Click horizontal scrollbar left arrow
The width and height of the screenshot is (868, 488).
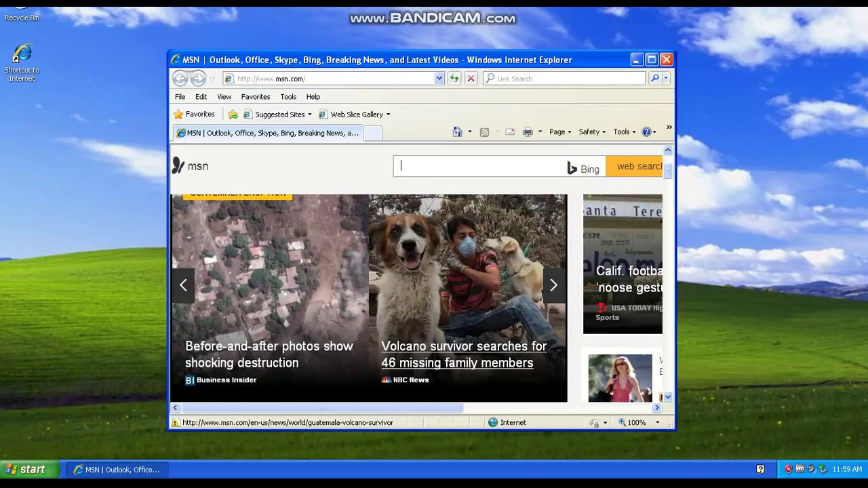click(x=176, y=408)
